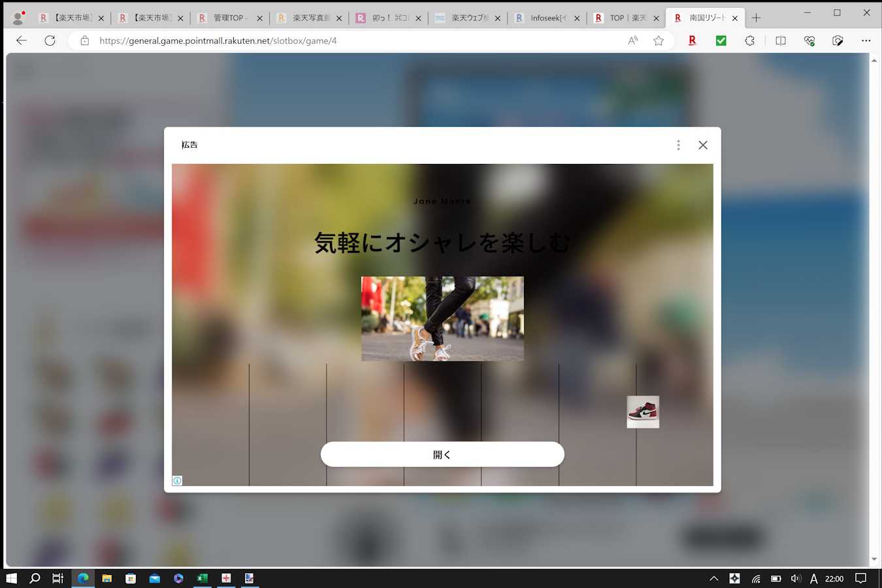Click the address bar URL field
882x588 pixels.
point(353,41)
